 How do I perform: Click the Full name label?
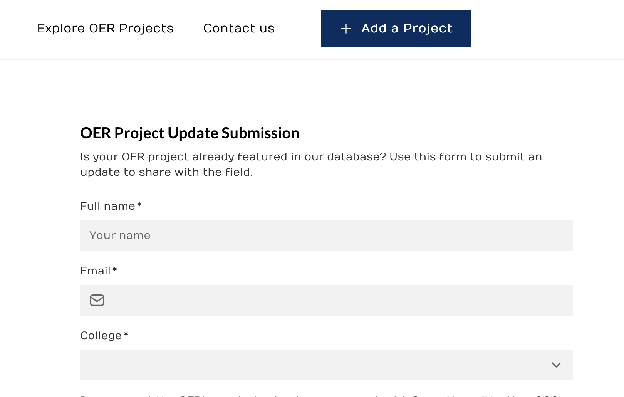click(107, 206)
